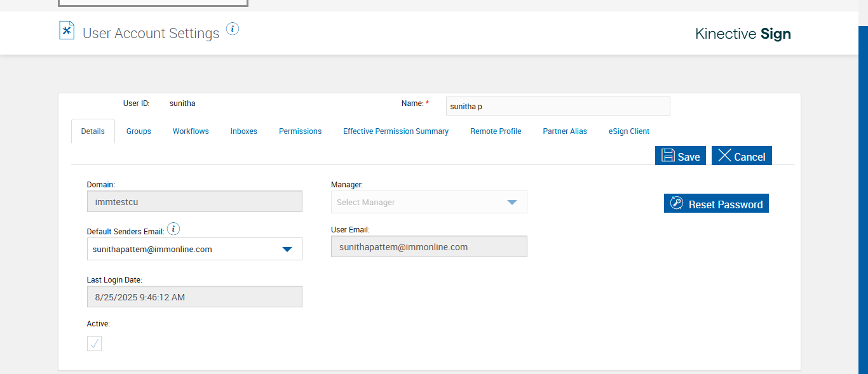Click the X icon on Cancel
This screenshot has height=374, width=868.
[x=724, y=156]
